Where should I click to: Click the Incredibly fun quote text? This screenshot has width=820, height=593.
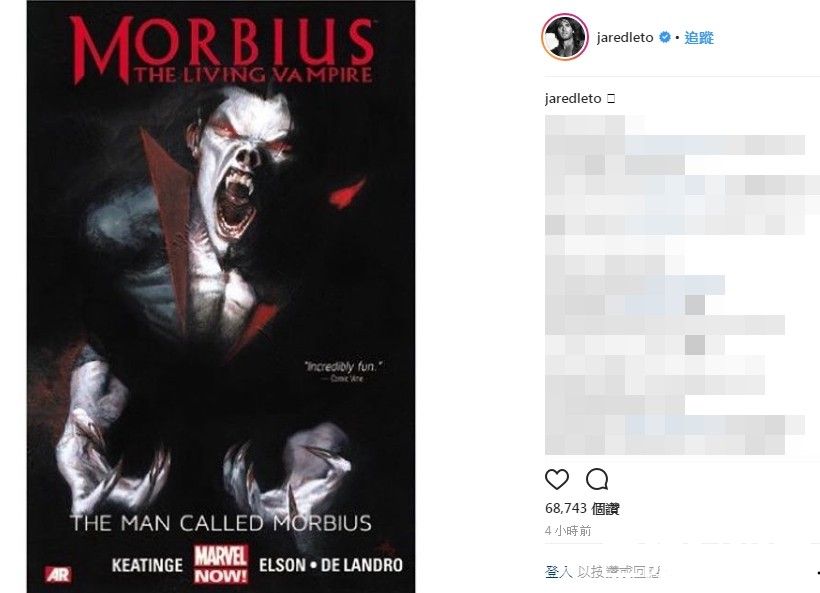(x=343, y=367)
